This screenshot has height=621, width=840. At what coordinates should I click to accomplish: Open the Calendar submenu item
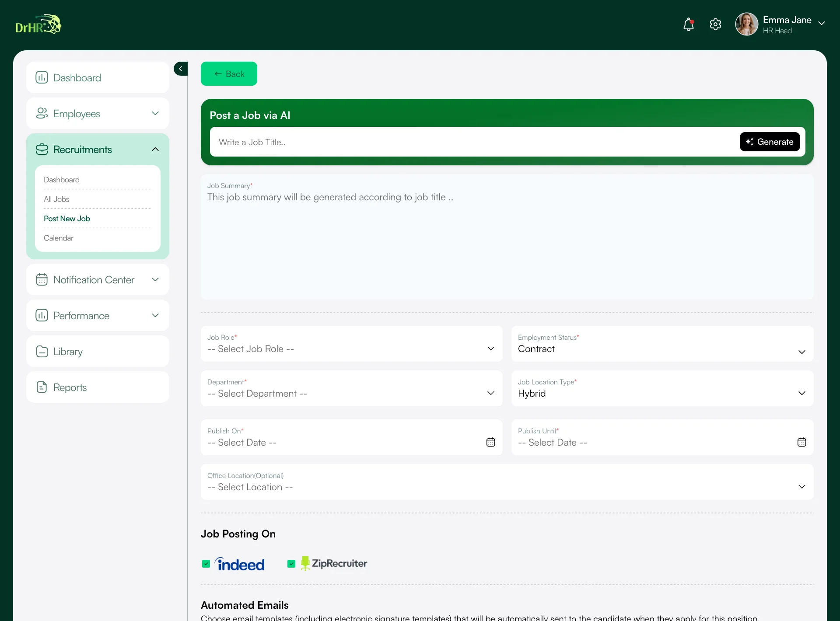[59, 238]
